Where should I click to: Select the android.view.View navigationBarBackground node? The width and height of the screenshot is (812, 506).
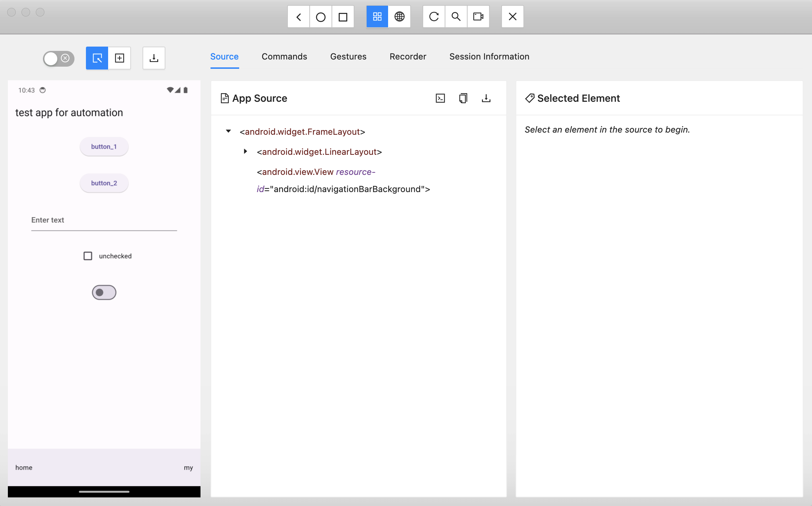click(x=343, y=180)
